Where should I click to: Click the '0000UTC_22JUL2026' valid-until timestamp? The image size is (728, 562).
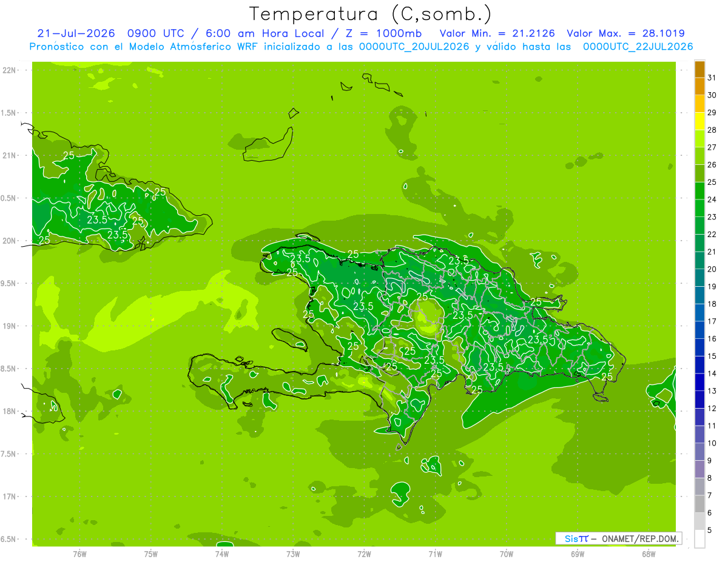point(638,47)
